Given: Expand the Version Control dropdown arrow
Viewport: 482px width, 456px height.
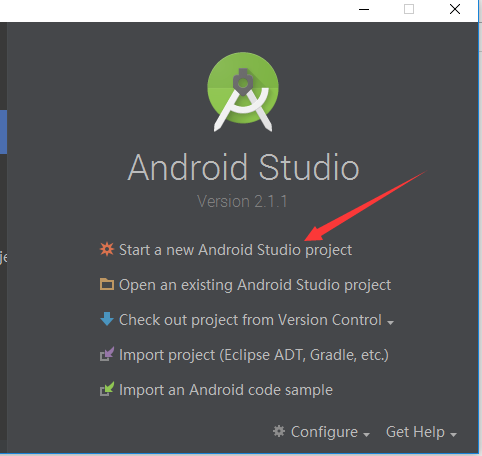Looking at the screenshot, I should (390, 322).
